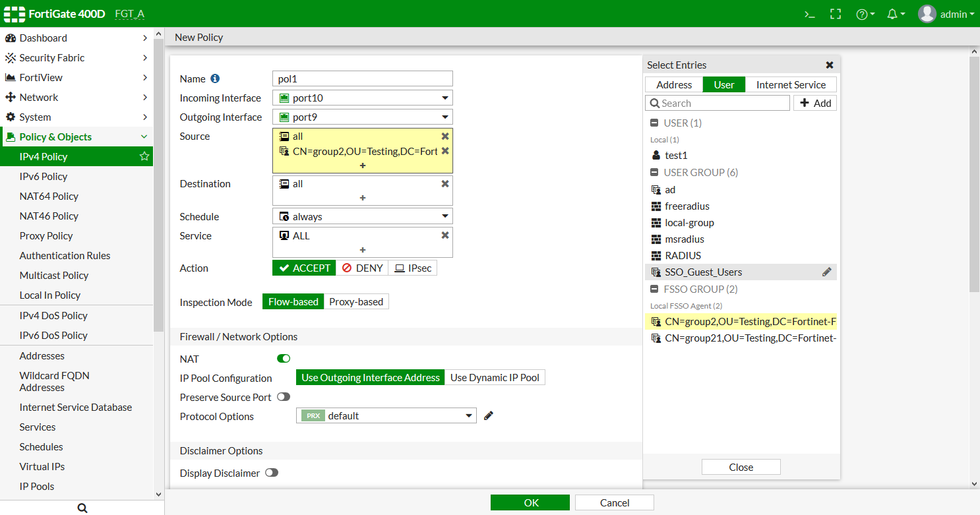Remove 'all' from Source via the X icon
The height and width of the screenshot is (515, 980).
(445, 136)
